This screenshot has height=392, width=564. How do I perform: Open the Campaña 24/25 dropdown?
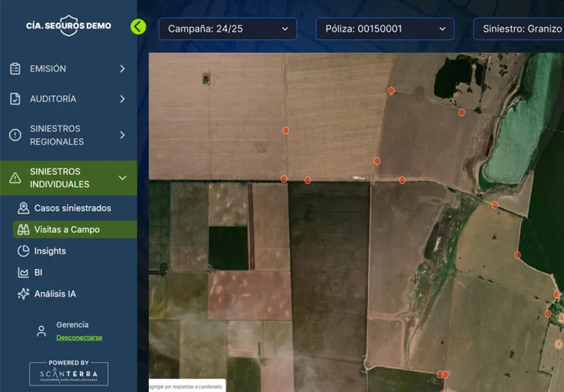click(x=227, y=29)
